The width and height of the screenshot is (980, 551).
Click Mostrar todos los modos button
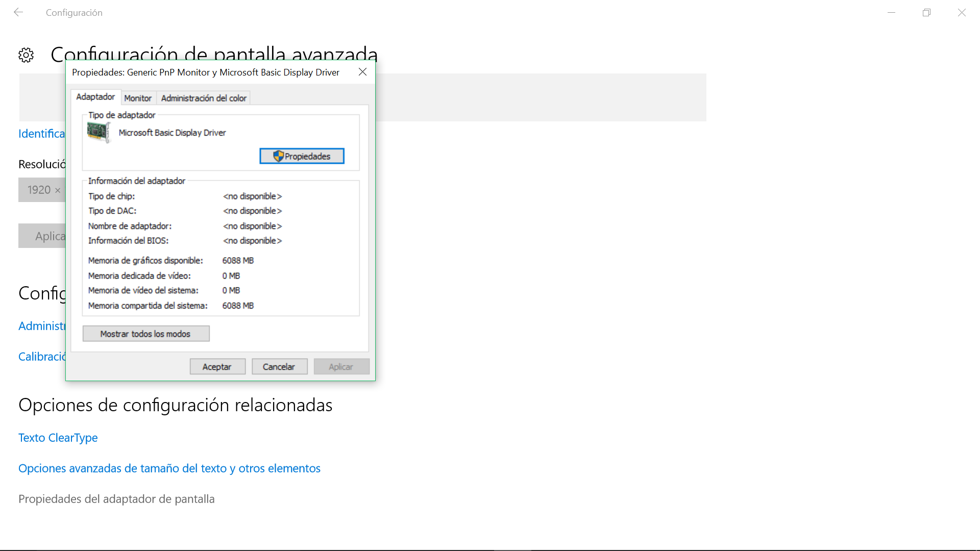(146, 334)
